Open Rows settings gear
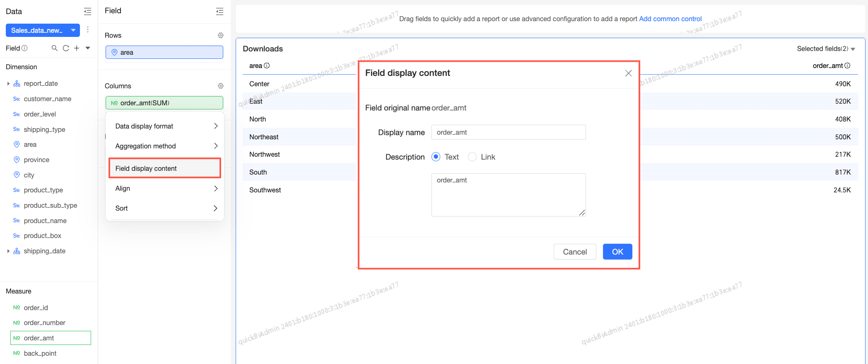868x364 pixels. coord(221,35)
